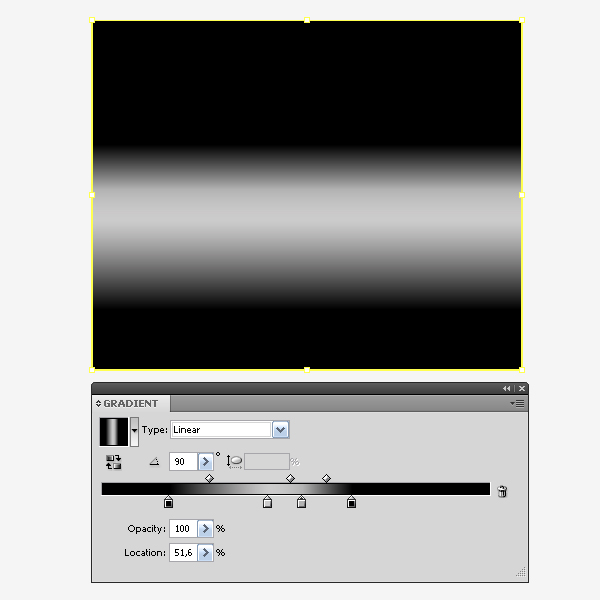Screen dimensions: 600x600
Task: Click the angle field showing 90
Action: pos(183,461)
